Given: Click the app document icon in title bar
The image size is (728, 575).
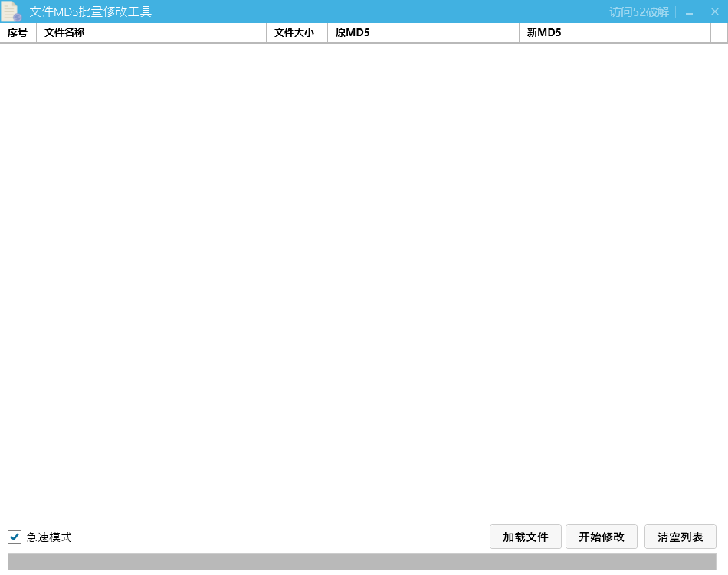Looking at the screenshot, I should tap(11, 11).
